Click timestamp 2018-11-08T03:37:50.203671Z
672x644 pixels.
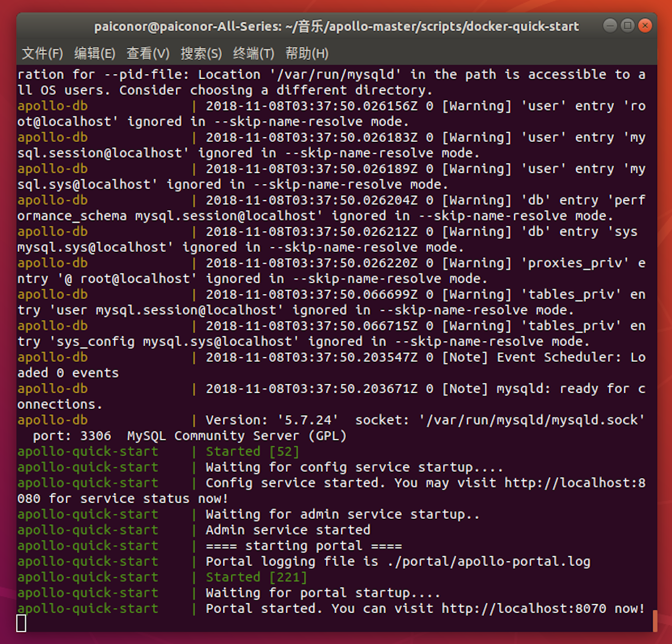pyautogui.click(x=312, y=389)
